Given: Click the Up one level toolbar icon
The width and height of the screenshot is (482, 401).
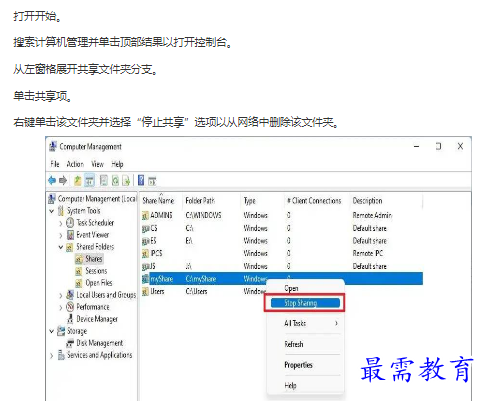Looking at the screenshot, I should [78, 181].
